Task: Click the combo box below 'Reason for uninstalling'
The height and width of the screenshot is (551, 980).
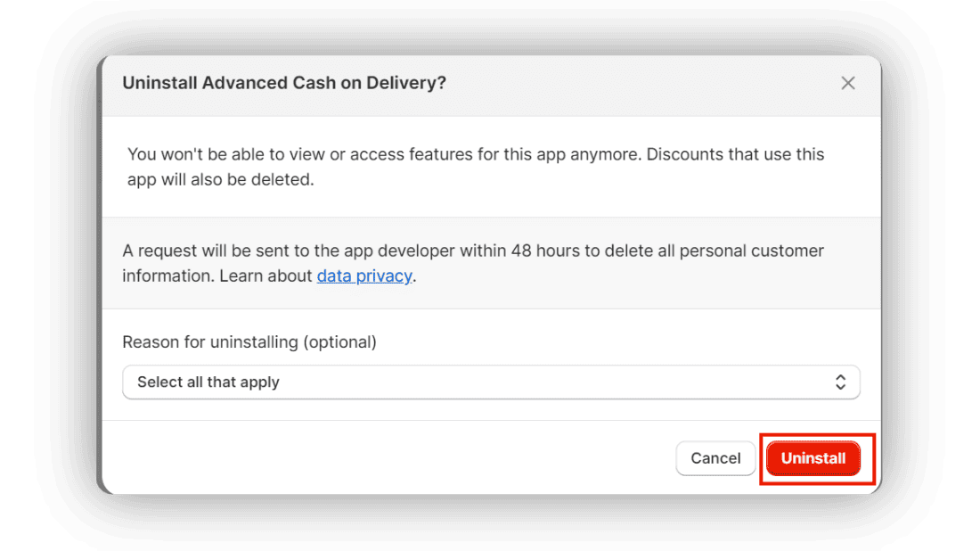Action: 490,382
